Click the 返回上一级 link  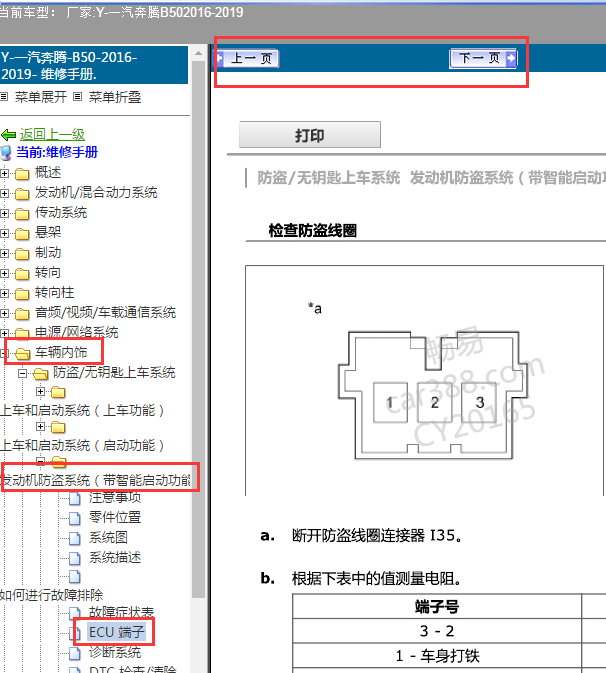pos(52,134)
